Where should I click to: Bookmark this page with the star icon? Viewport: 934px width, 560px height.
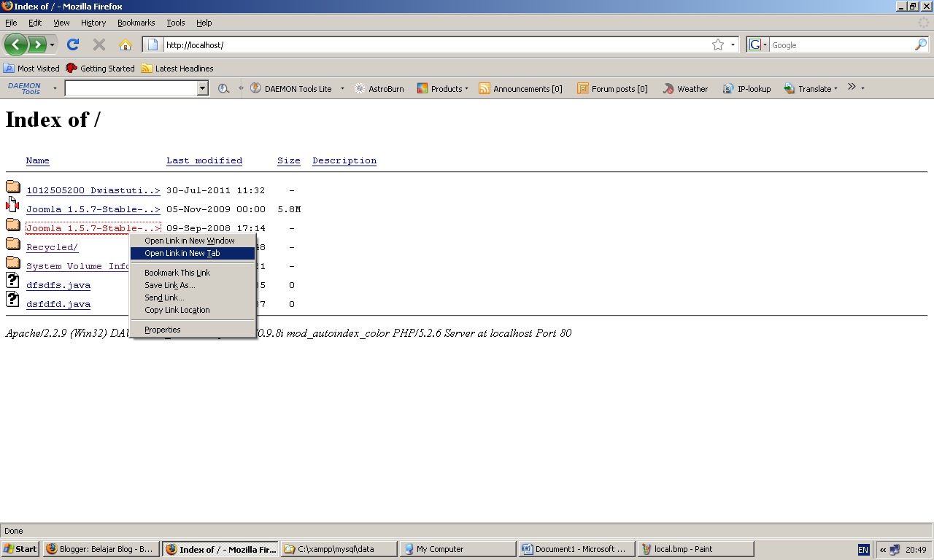(718, 44)
